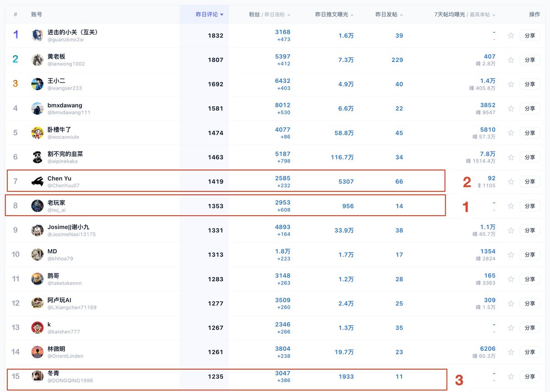Screen dimensions: 550x392
Task: Star the Josime||谢小九 account
Action: (x=511, y=230)
